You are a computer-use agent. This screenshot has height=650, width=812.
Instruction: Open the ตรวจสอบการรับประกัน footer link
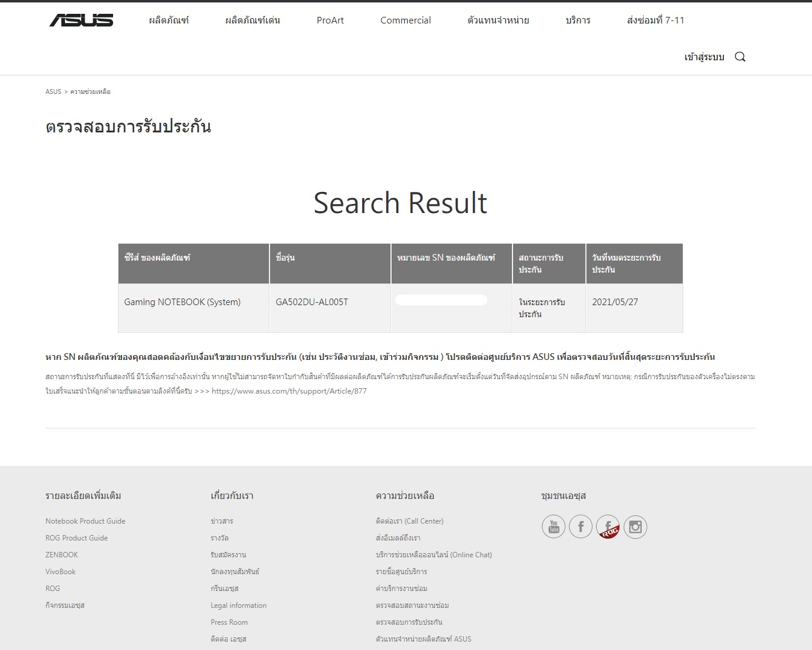click(x=409, y=622)
